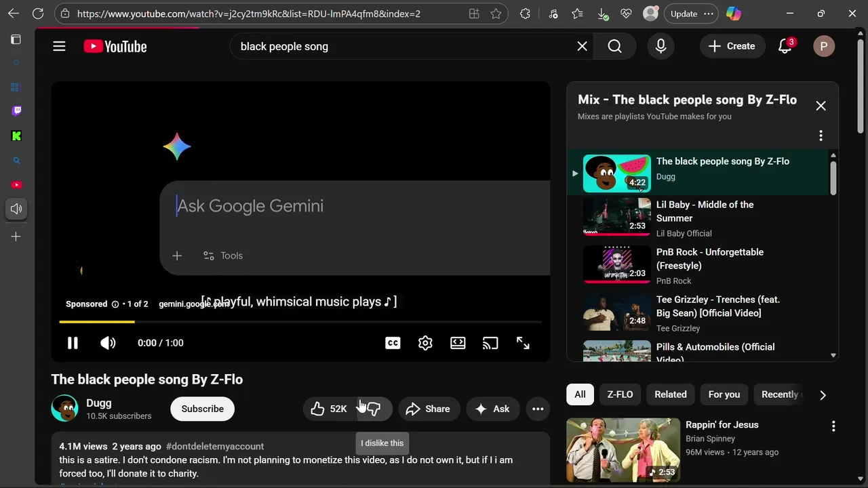The image size is (868, 488).
Task: Open browser favorites list
Action: click(x=577, y=14)
